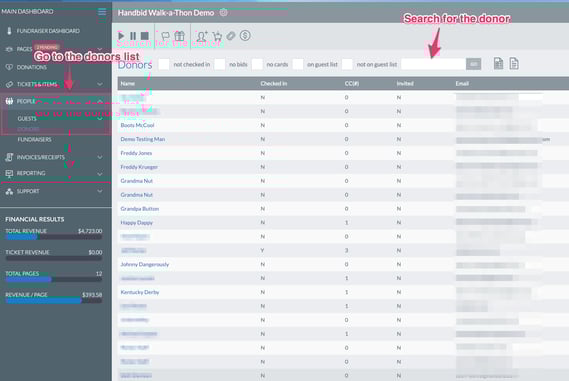The image size is (569, 381).
Task: Open donor Kentucky Derby
Action: coord(140,292)
